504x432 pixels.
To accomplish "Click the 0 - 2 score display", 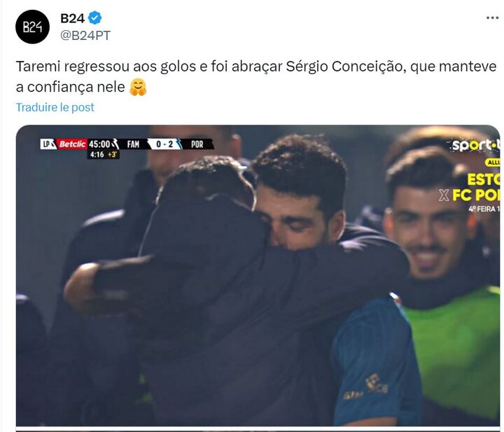I will tap(164, 144).
